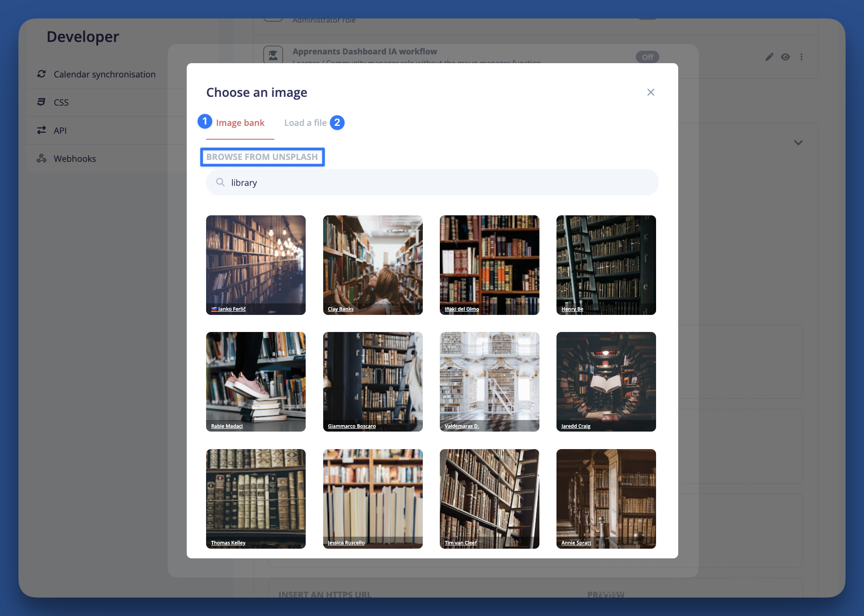Open Giammarco Boscaro author link
The image size is (864, 616).
click(352, 426)
